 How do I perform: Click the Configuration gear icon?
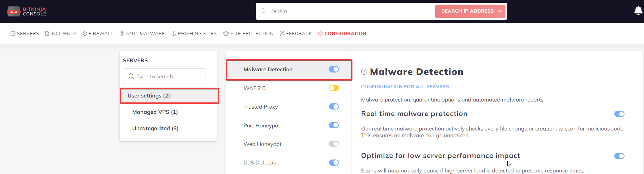click(320, 33)
